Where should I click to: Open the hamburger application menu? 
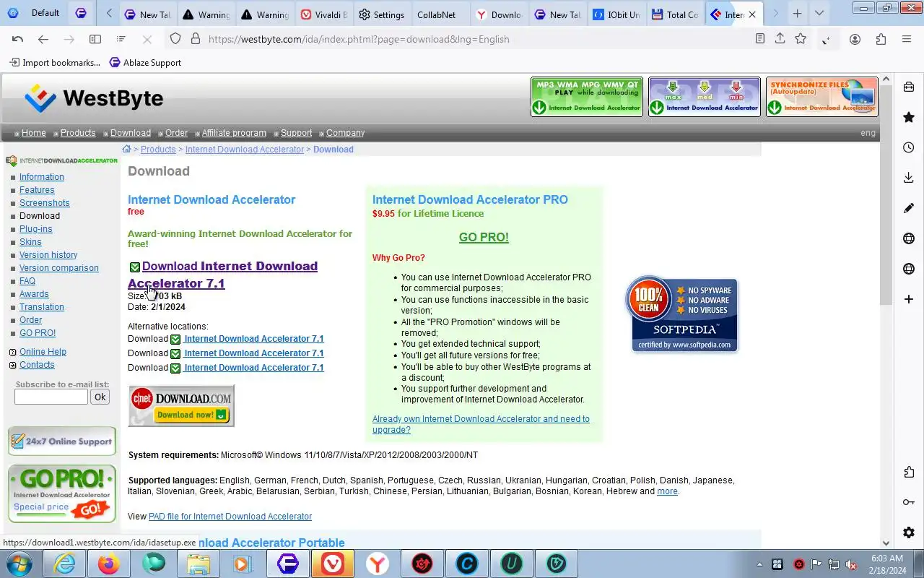tap(907, 39)
